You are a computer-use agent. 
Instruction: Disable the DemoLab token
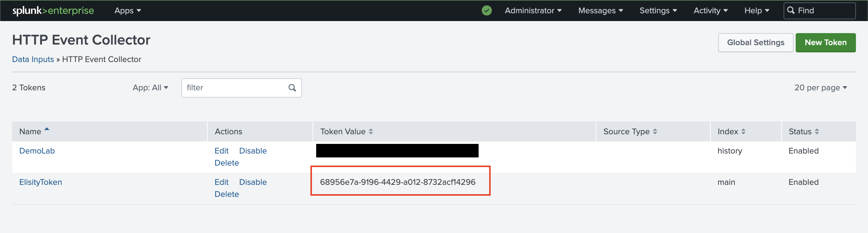253,151
